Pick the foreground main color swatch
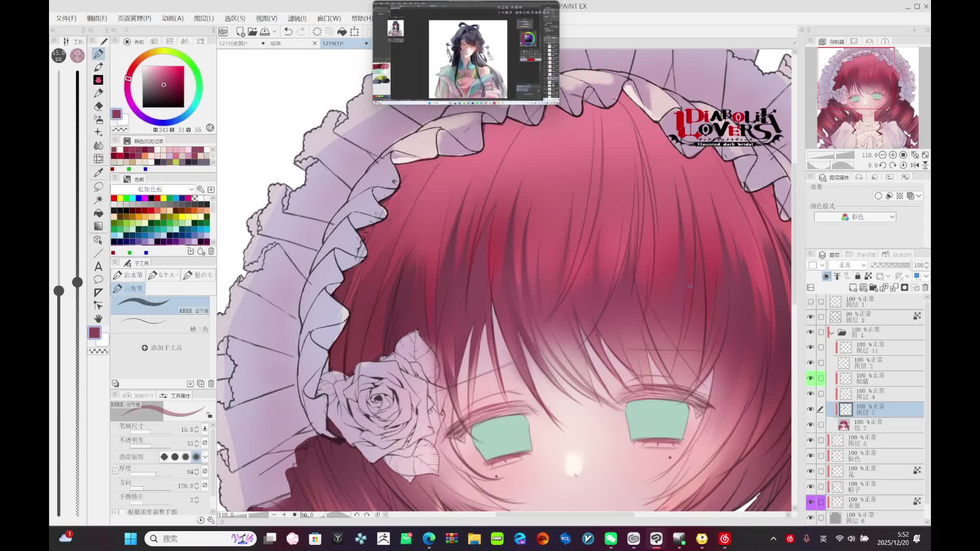This screenshot has height=551, width=980. (94, 333)
